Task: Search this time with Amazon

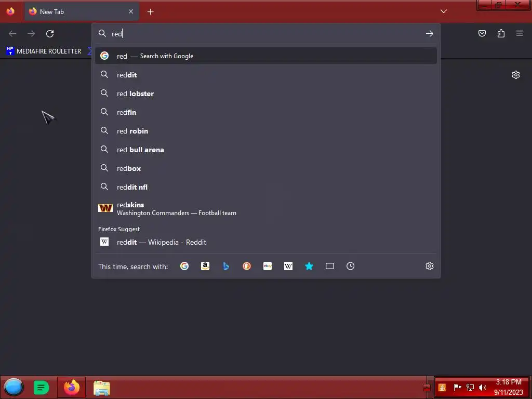Action: point(205,266)
